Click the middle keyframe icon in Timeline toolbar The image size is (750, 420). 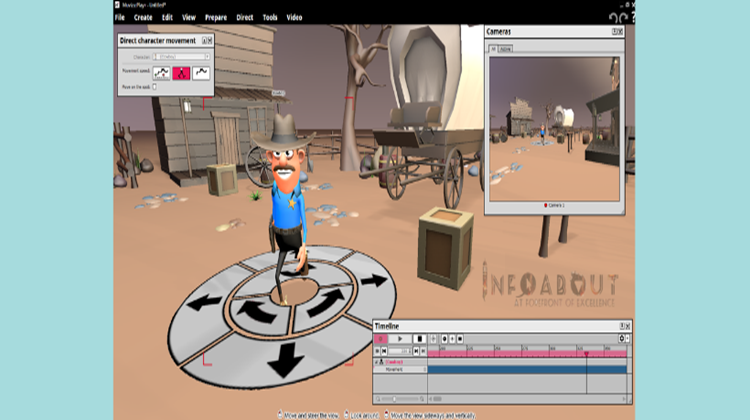click(452, 339)
